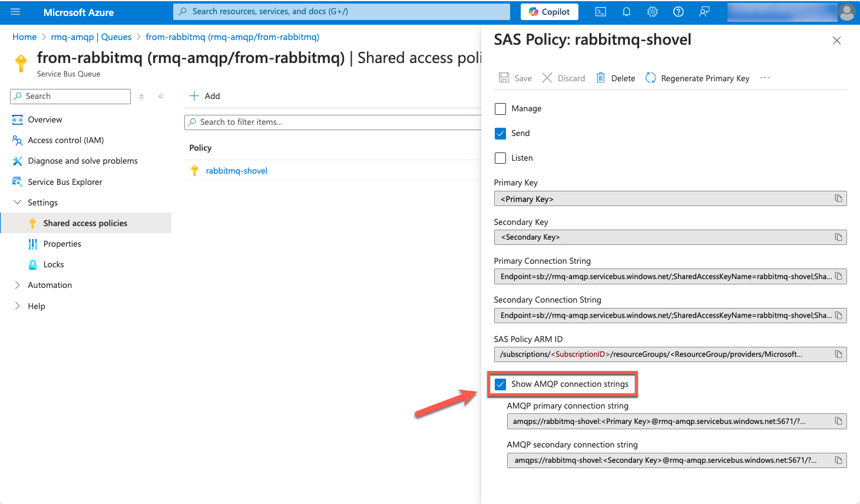
Task: Copy the Primary Connection String
Action: coord(838,276)
